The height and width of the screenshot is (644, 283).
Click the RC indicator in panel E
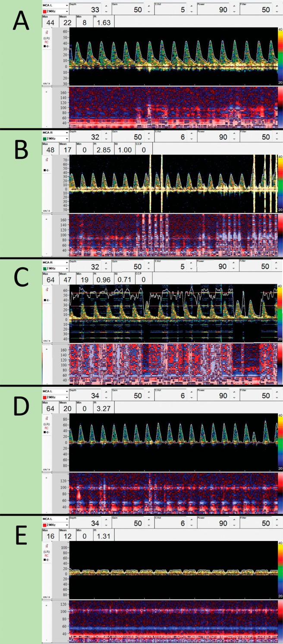tap(46, 556)
